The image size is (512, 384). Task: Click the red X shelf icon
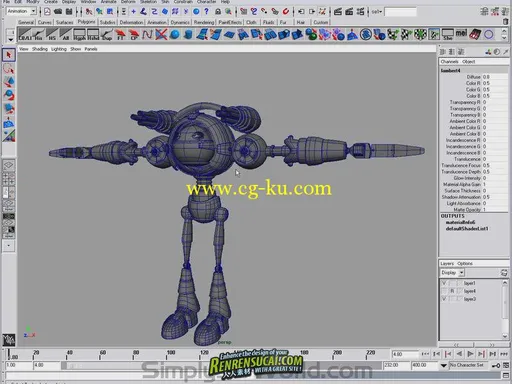pyautogui.click(x=161, y=34)
